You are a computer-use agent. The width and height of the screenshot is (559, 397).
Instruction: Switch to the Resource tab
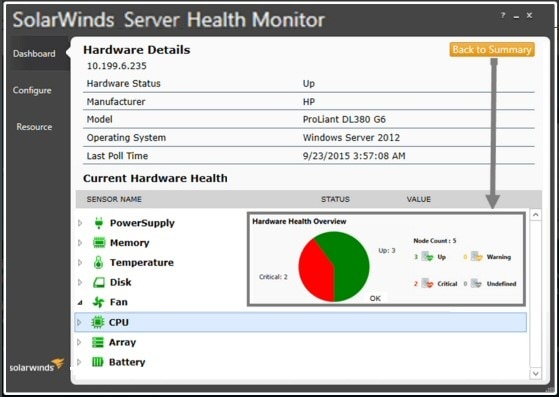[34, 127]
